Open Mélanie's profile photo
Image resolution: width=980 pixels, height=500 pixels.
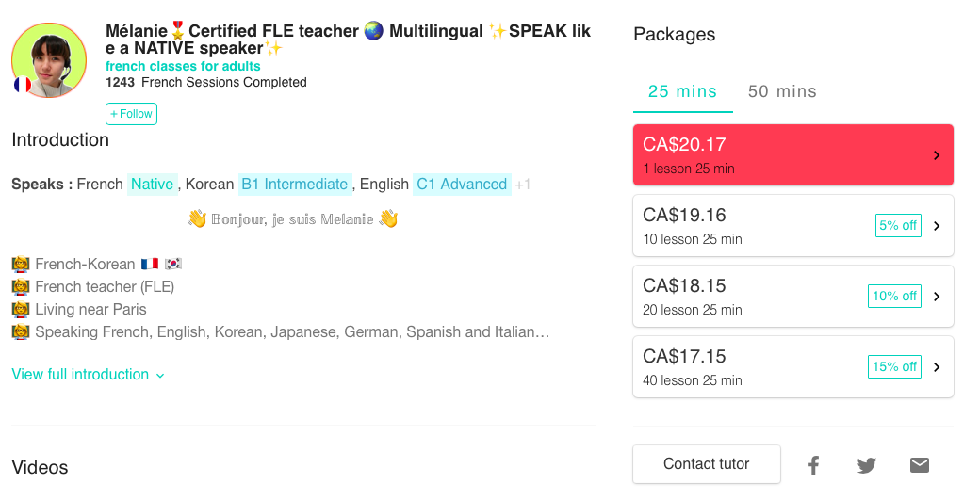point(49,60)
